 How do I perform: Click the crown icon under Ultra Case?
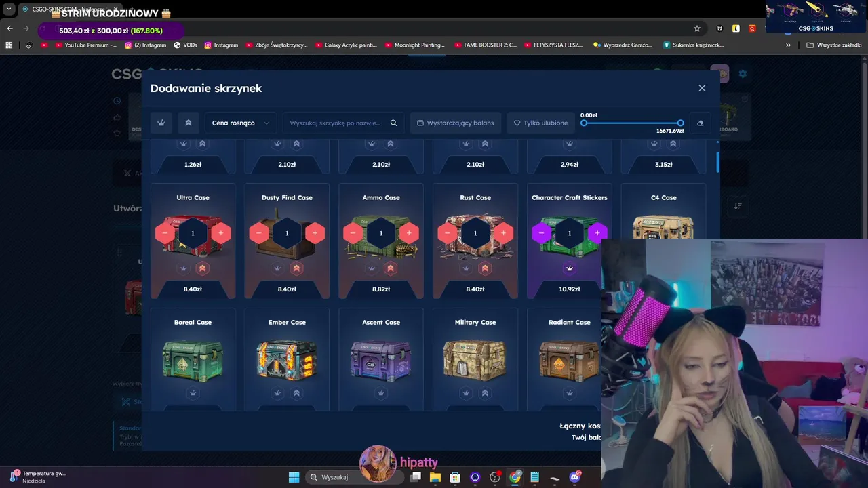[x=183, y=268]
